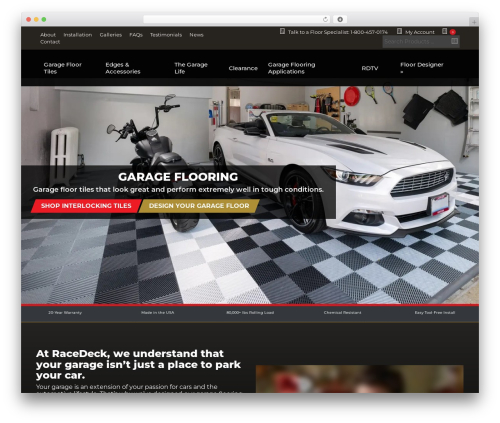This screenshot has width=500, height=423.
Task: Open the Edges & Accessories menu
Action: (123, 68)
